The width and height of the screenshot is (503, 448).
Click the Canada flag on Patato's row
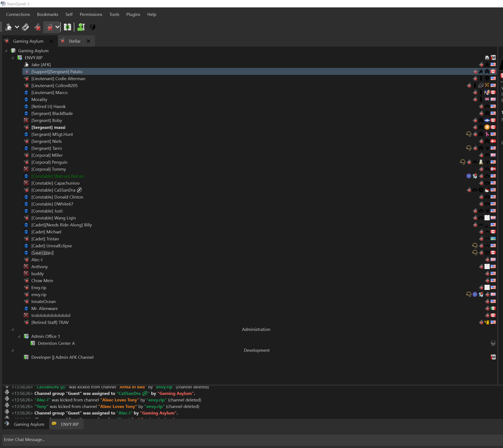493,71
